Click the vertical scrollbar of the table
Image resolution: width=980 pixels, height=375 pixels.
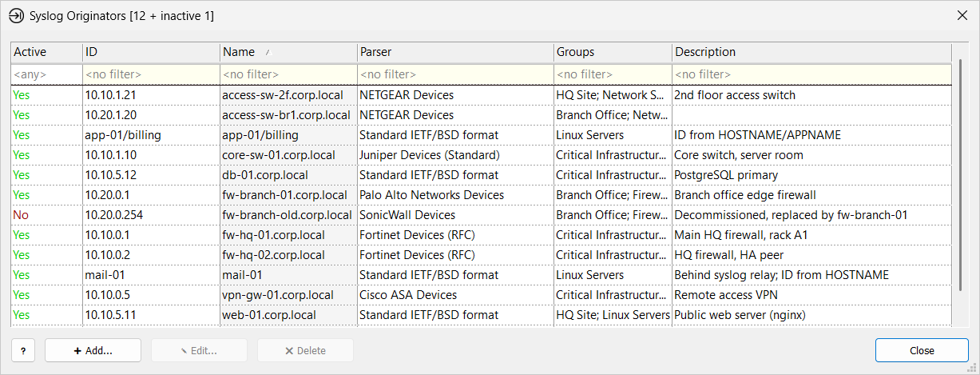click(x=960, y=176)
